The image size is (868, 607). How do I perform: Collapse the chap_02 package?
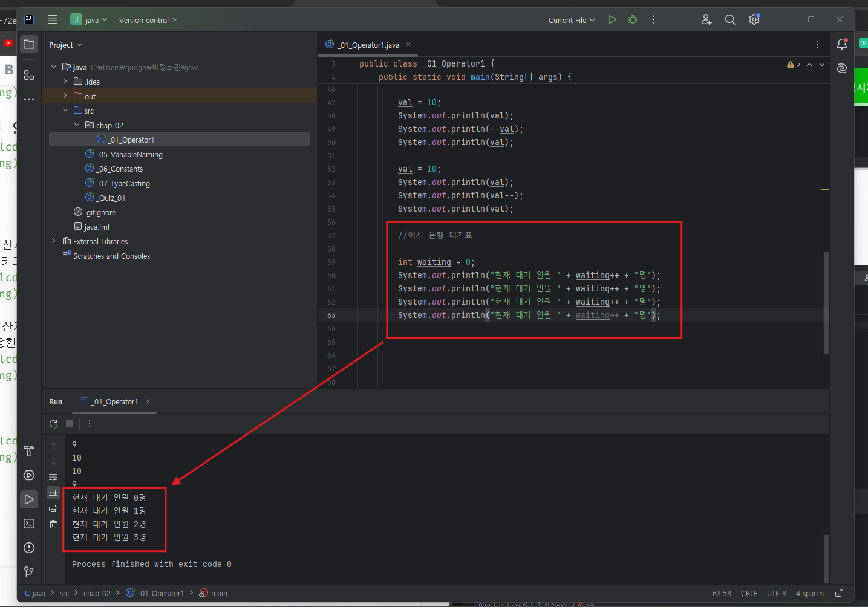tap(77, 125)
